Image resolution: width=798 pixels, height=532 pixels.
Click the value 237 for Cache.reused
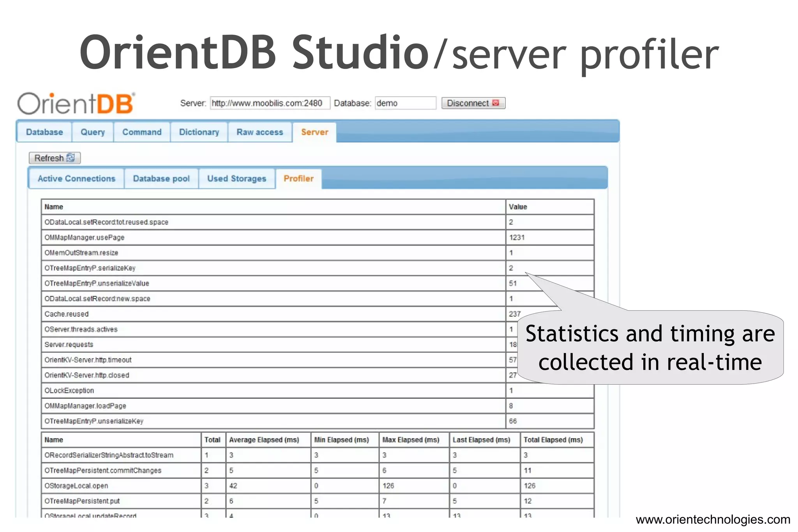click(515, 314)
